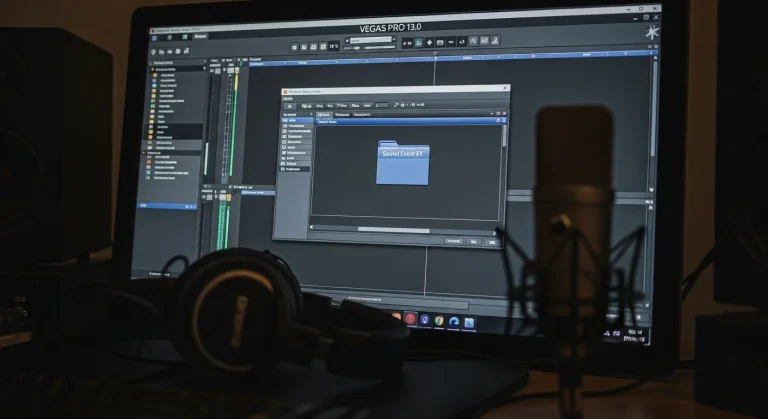Click the curved arrow icon beside the minus icon
This screenshot has width=768, height=419.
tap(461, 42)
